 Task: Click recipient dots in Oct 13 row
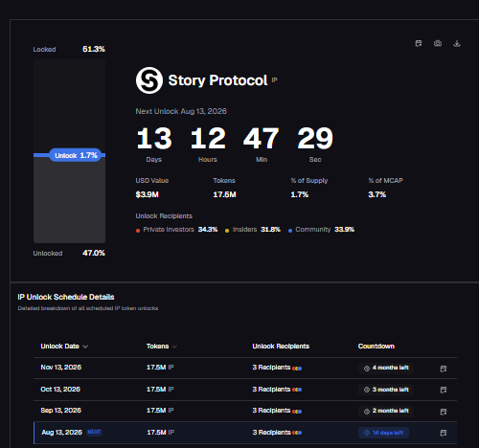297,390
